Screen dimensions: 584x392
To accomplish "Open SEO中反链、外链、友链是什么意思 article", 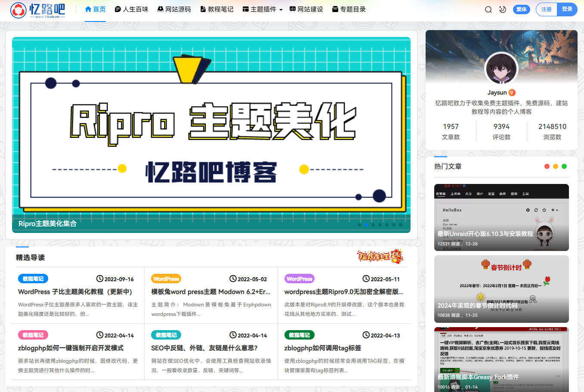I will point(204,348).
